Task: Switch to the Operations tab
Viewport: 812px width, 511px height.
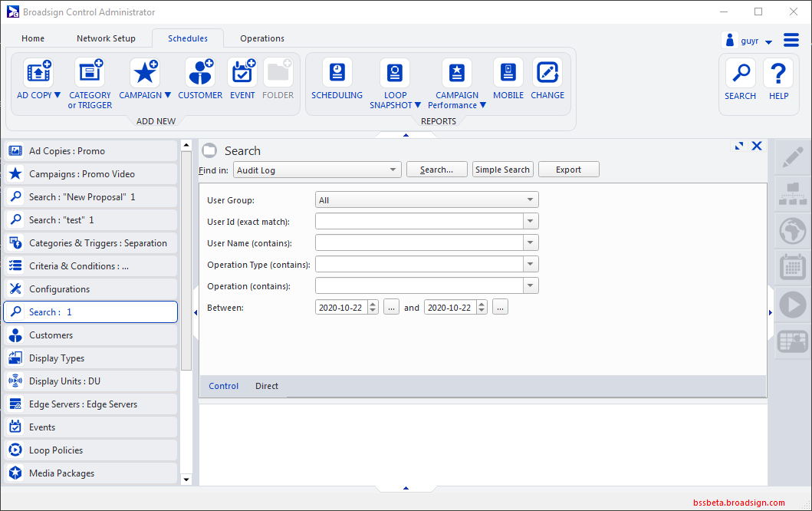Action: pos(261,38)
